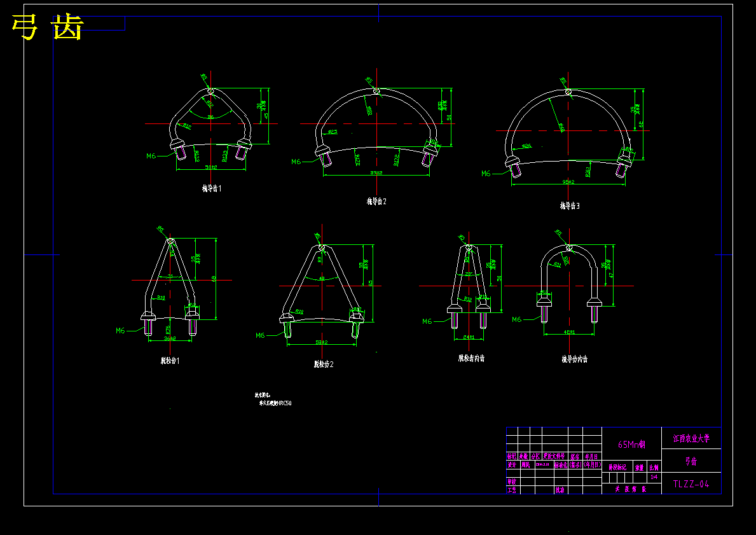The height and width of the screenshot is (535, 756).
Task: Click the 1:4 scale value
Action: tap(654, 477)
